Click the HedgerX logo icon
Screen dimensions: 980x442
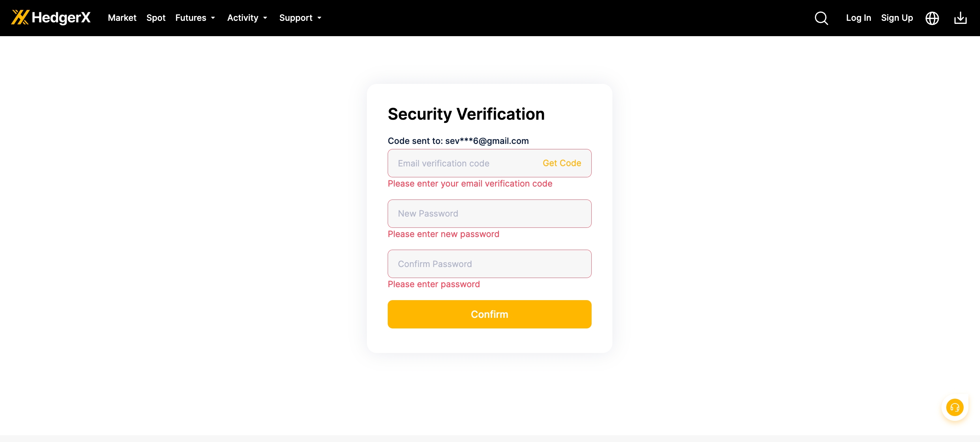[20, 17]
